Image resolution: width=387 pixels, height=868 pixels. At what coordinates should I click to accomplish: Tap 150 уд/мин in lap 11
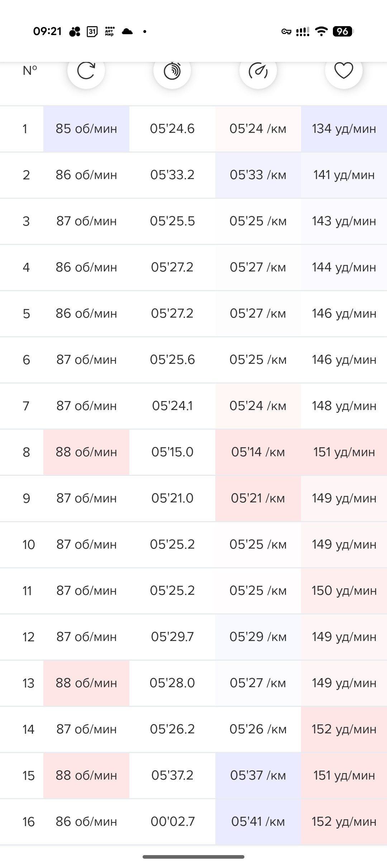[x=344, y=591]
